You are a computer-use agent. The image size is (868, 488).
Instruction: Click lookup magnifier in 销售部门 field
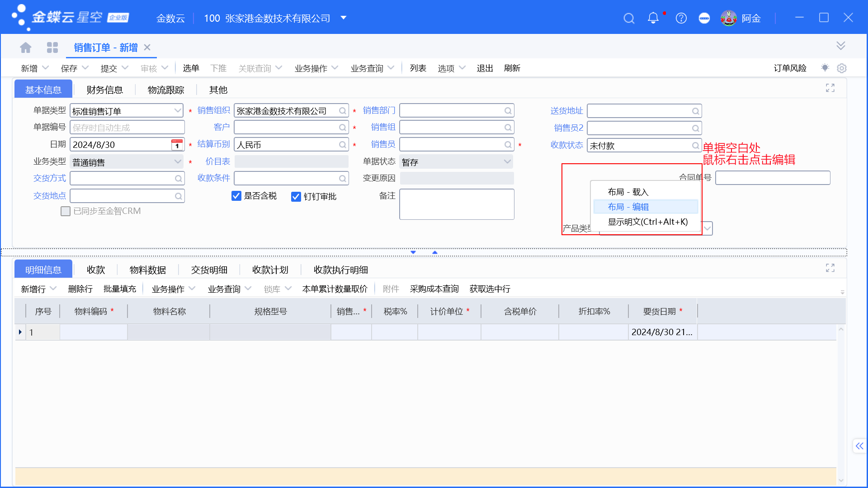508,111
